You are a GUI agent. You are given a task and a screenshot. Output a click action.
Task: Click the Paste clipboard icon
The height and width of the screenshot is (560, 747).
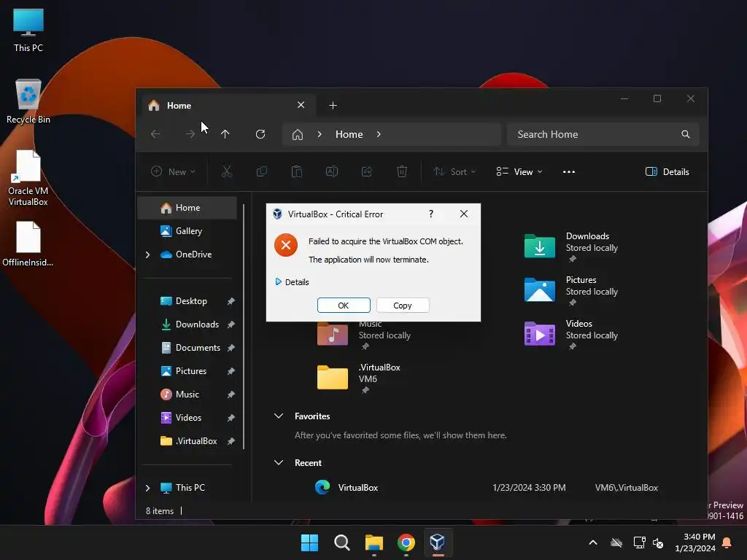tap(297, 171)
